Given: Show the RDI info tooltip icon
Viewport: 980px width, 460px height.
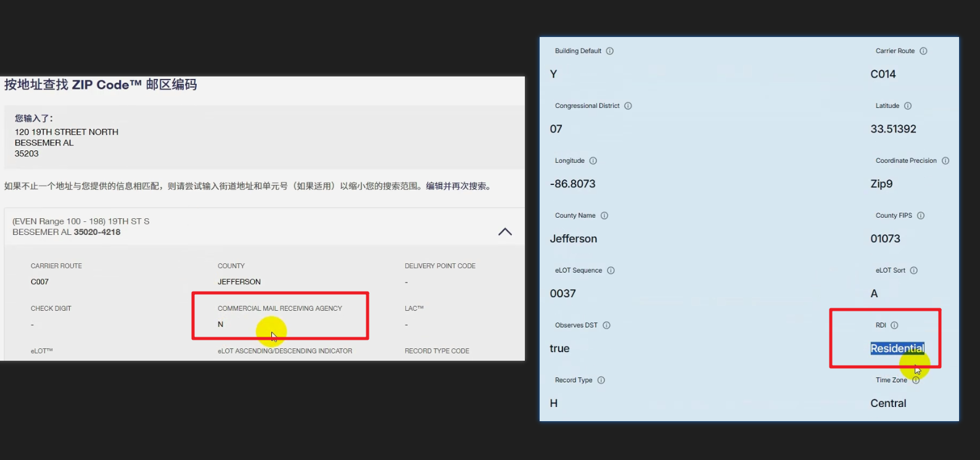Looking at the screenshot, I should click(x=894, y=326).
